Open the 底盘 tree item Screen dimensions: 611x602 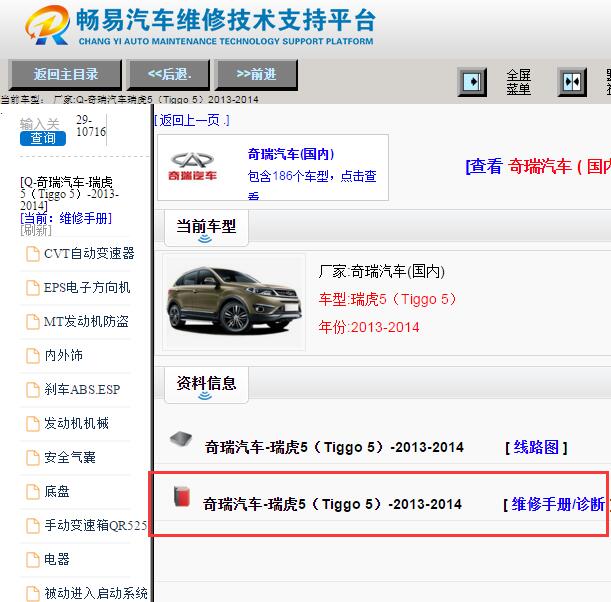coord(57,491)
